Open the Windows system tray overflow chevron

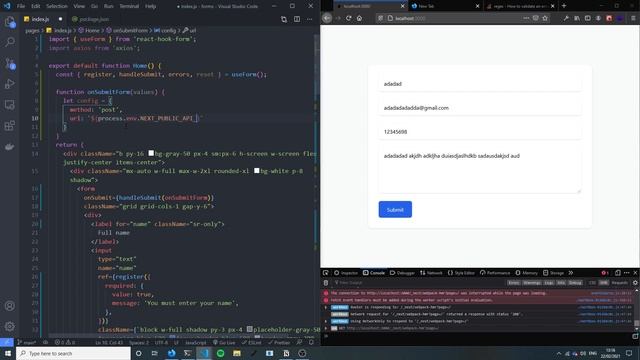tap(558, 353)
